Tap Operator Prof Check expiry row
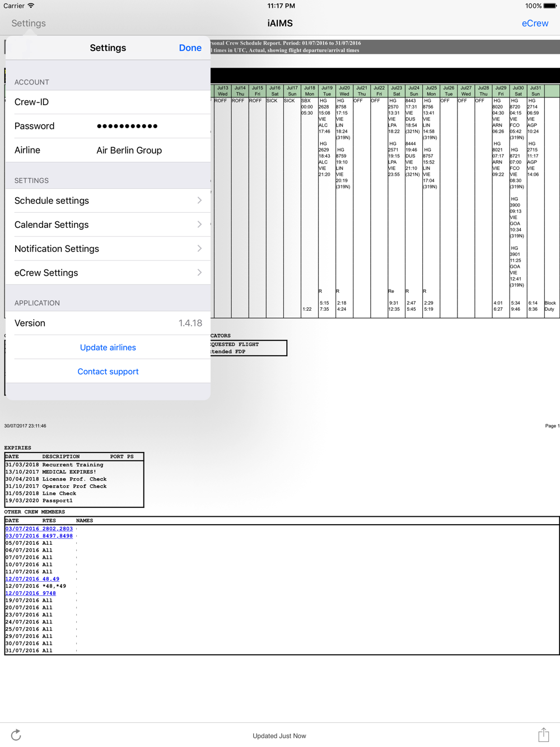Image resolution: width=560 pixels, height=747 pixels. (56, 487)
